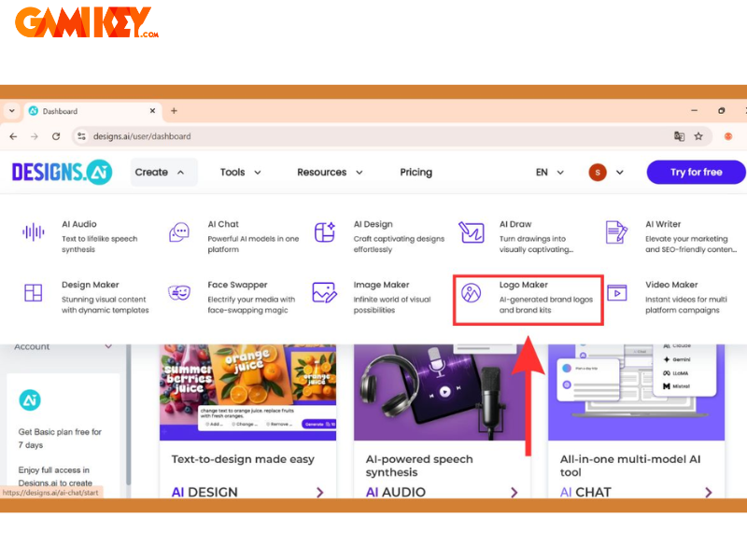This screenshot has height=560, width=747.
Task: Open the AI CHAT link
Action: [585, 492]
